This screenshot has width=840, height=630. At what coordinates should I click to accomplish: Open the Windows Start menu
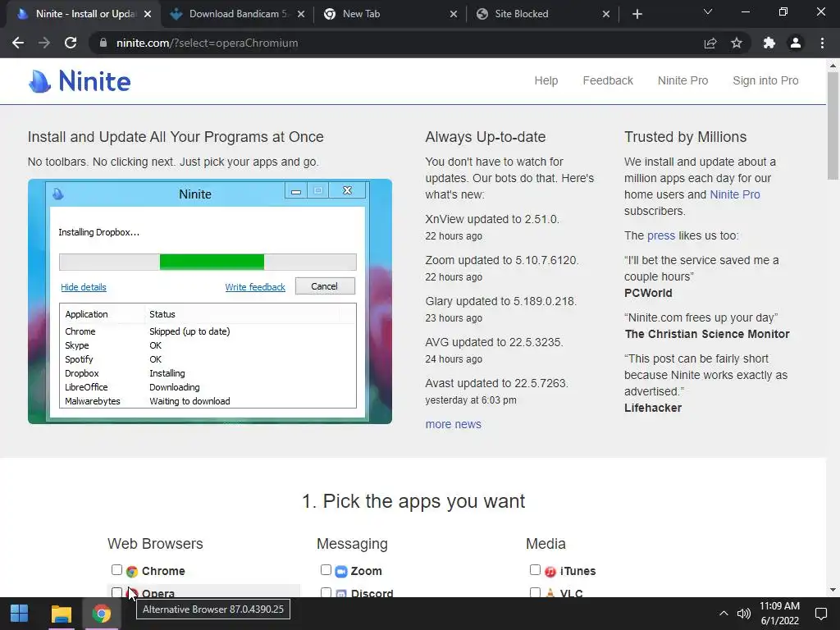click(20, 614)
